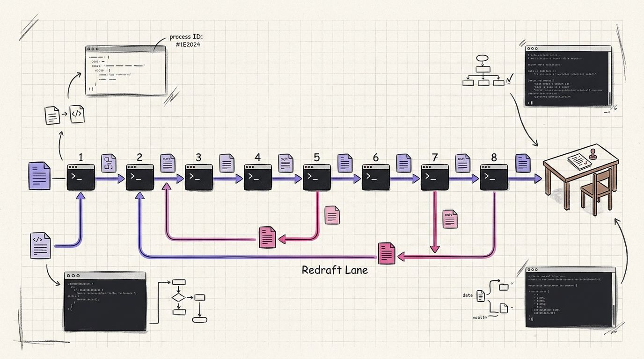
Task: Click the dark terminal window beside the data tree
Action: [x=570, y=297]
